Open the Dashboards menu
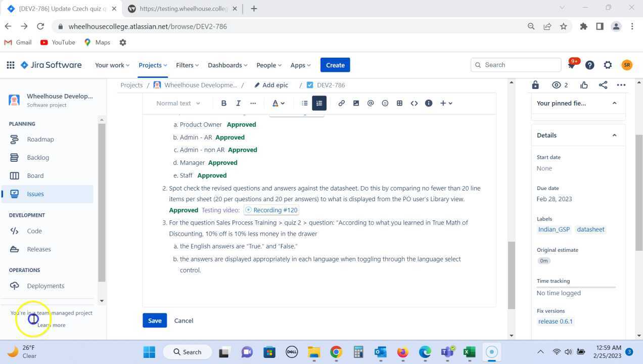643x364 pixels. [227, 65]
